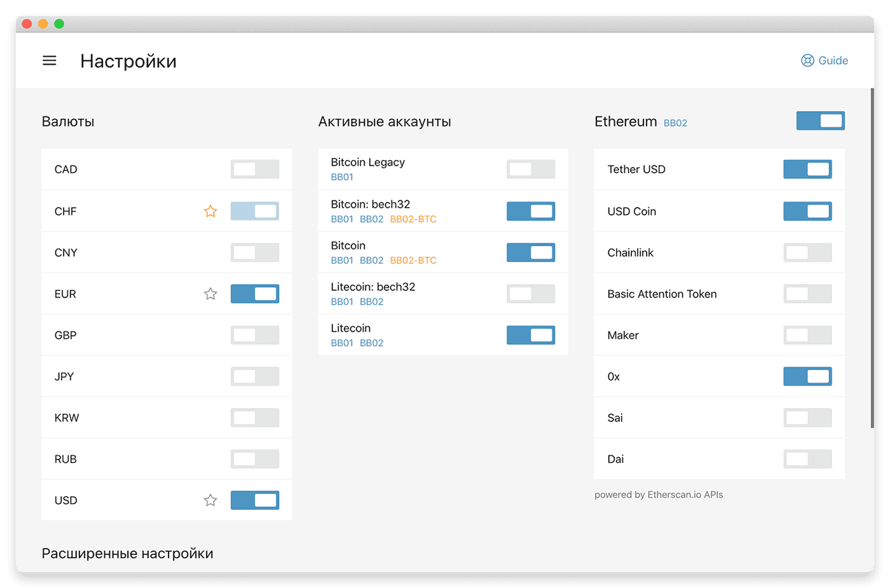The height and width of the screenshot is (588, 890).
Task: Disable the Litecoin account toggle
Action: [531, 335]
